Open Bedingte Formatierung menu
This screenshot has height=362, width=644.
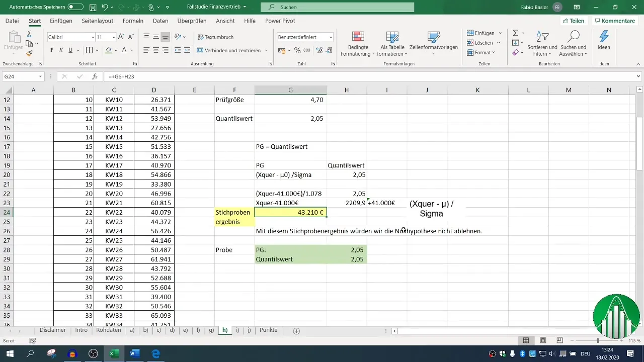click(x=358, y=44)
